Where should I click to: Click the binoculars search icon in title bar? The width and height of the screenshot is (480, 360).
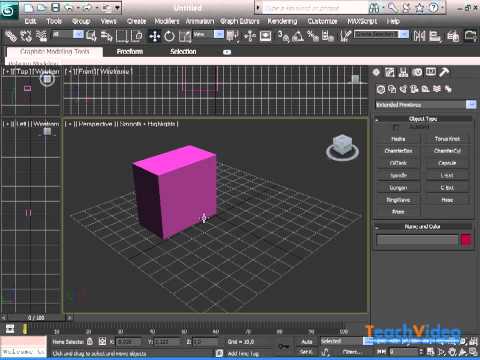click(x=375, y=8)
